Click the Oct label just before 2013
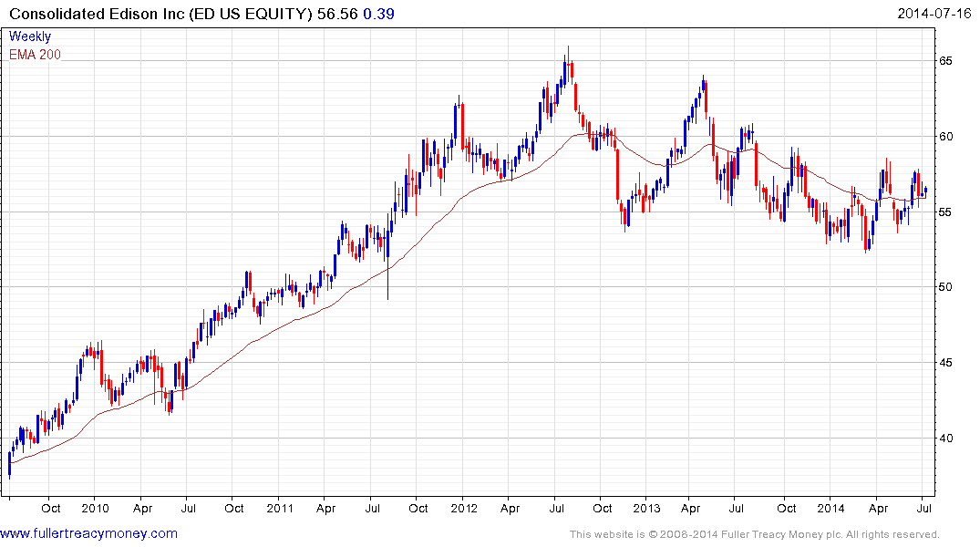The height and width of the screenshot is (547, 980). (602, 508)
